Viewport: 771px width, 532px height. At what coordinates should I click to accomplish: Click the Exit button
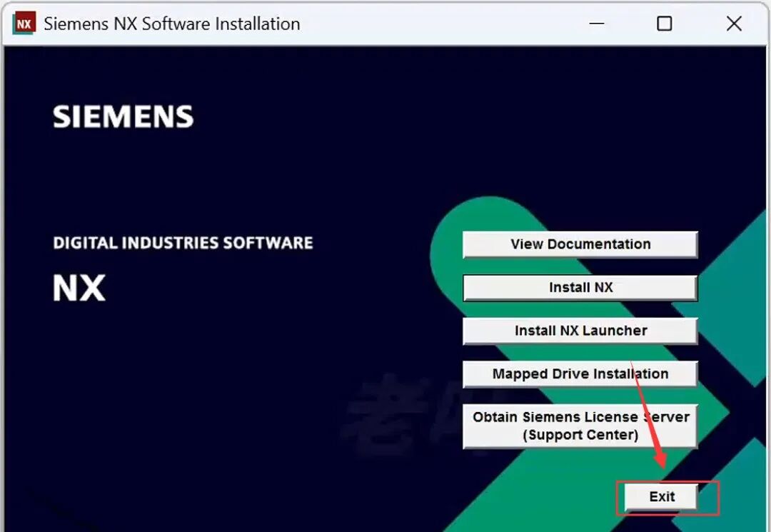[661, 497]
